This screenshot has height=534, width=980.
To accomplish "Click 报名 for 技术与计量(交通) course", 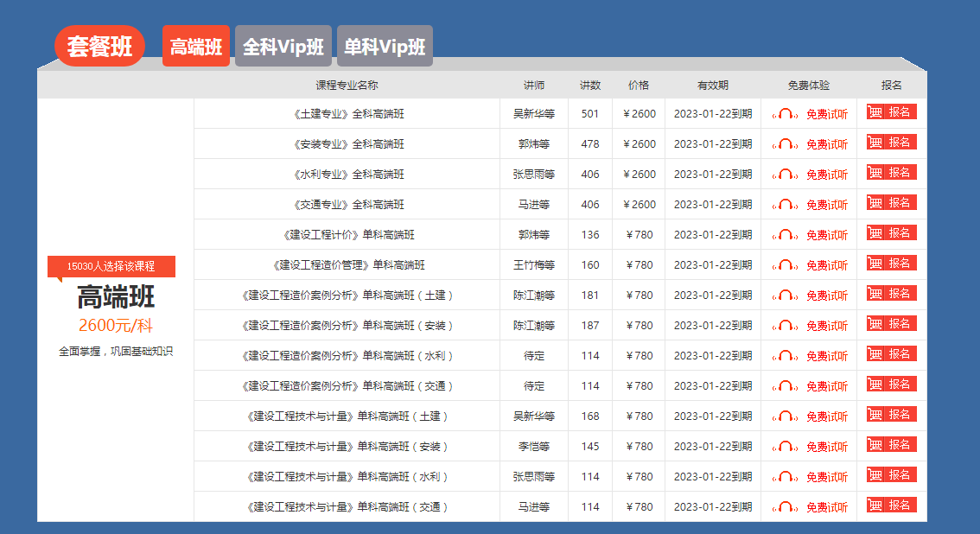I will coord(891,505).
